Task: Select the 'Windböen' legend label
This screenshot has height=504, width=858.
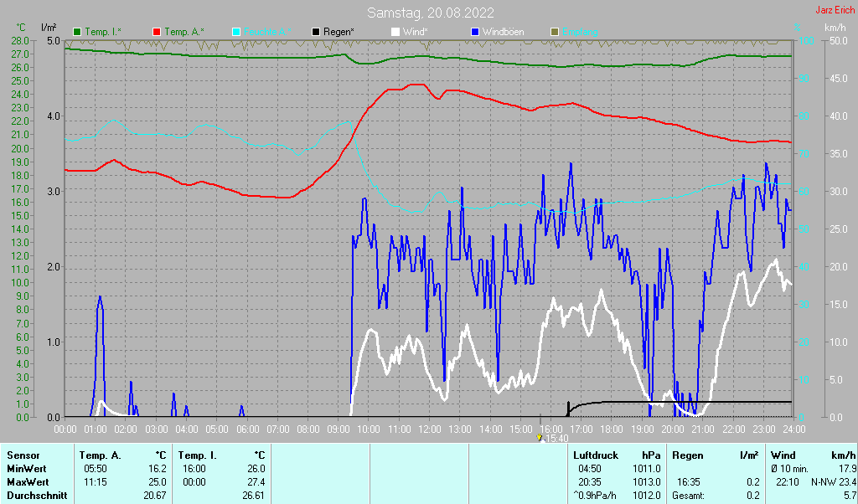Action: pos(503,33)
